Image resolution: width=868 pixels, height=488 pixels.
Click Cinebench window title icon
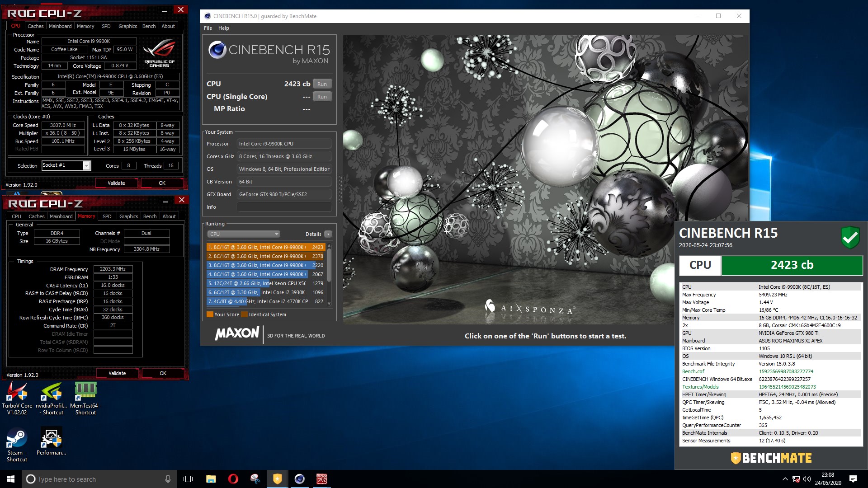coord(208,16)
